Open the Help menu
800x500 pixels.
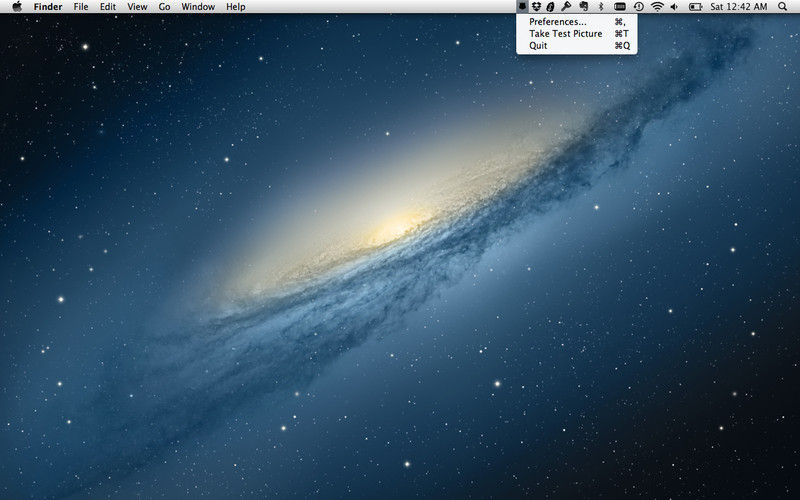click(x=236, y=7)
